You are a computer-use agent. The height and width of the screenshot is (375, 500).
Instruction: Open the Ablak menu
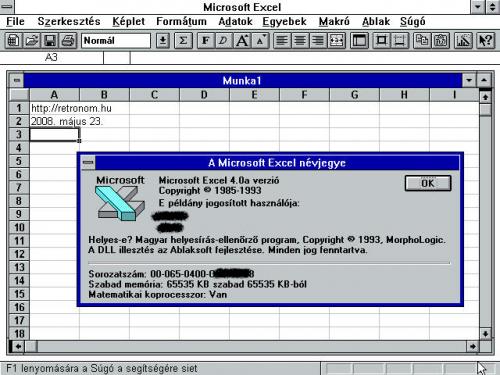pyautogui.click(x=376, y=22)
